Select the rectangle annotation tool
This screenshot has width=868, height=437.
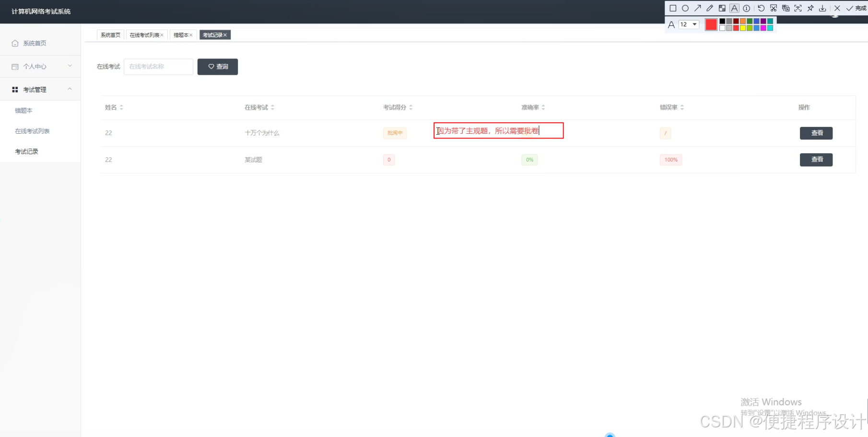[673, 8]
